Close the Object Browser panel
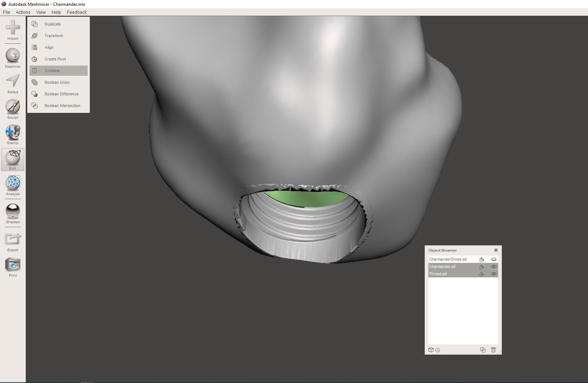 pyautogui.click(x=496, y=250)
